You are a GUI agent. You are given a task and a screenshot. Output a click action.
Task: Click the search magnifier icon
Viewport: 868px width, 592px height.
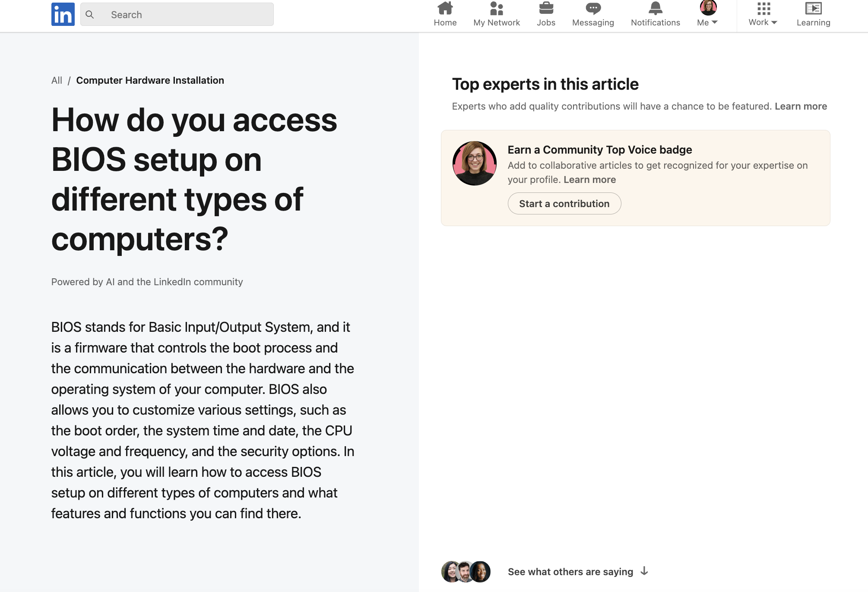tap(90, 15)
